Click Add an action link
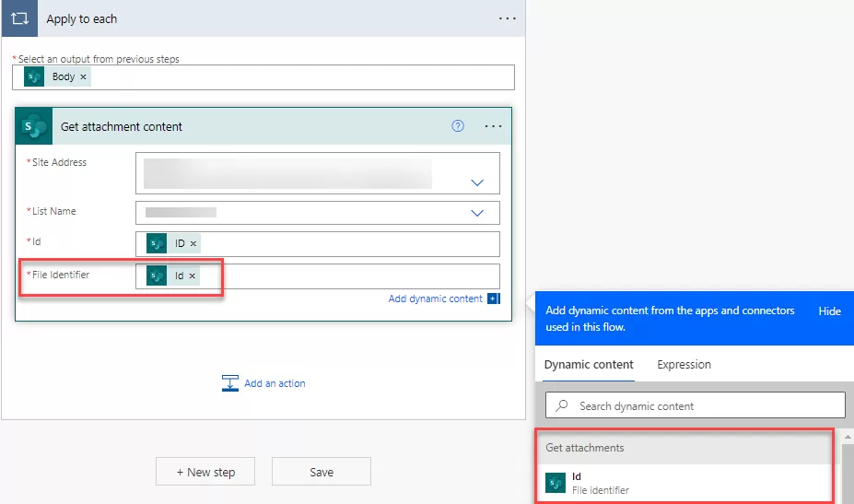 click(x=275, y=383)
